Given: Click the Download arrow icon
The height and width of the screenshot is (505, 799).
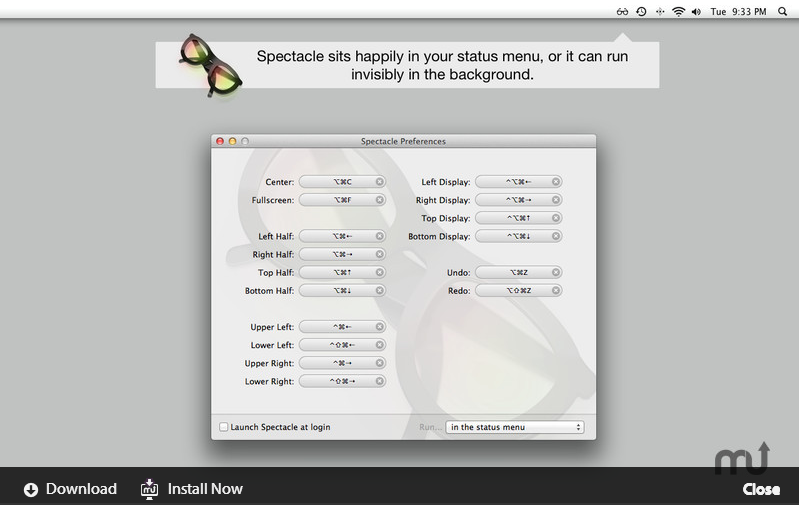Looking at the screenshot, I should pyautogui.click(x=31, y=490).
